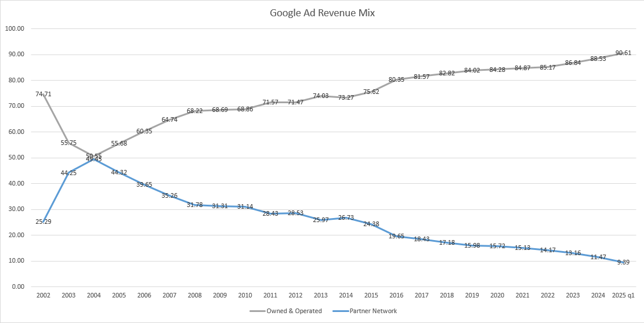Click the 86.84 data label
644x323 pixels.
(x=573, y=63)
